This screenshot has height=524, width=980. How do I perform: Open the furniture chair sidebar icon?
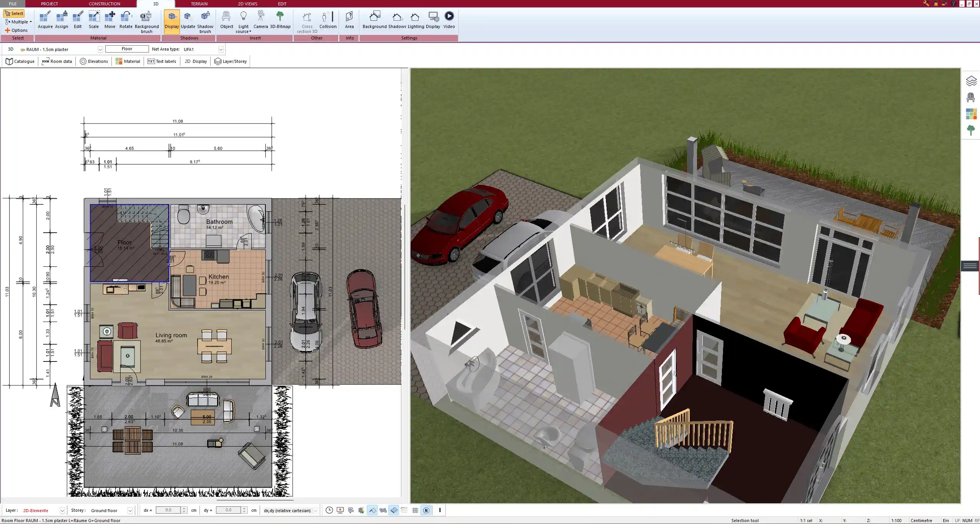coord(970,98)
